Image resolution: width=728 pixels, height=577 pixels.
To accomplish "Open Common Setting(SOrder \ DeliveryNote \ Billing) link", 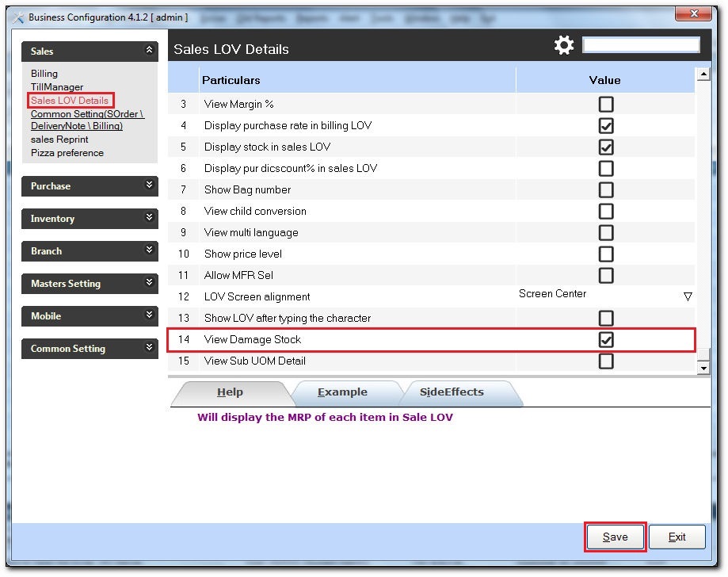I will (x=87, y=120).
